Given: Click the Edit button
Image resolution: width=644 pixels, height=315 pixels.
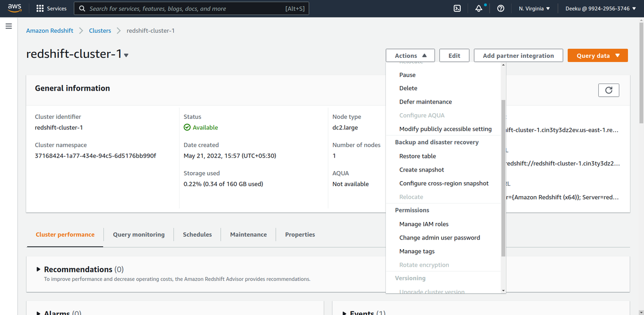Looking at the screenshot, I should point(454,55).
